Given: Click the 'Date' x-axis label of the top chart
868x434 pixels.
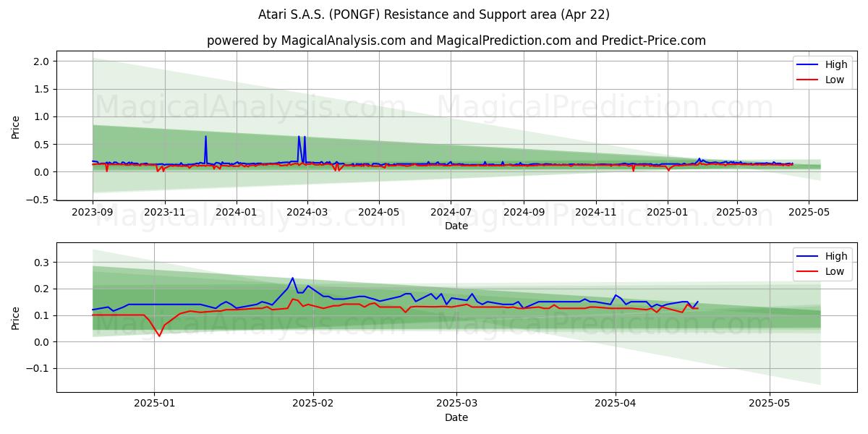Looking at the screenshot, I should pos(456,226).
